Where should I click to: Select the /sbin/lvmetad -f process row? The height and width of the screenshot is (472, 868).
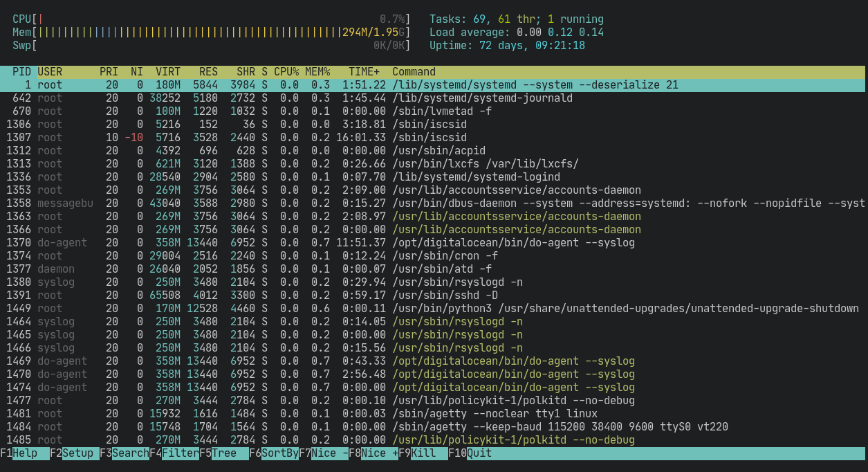tap(433, 111)
